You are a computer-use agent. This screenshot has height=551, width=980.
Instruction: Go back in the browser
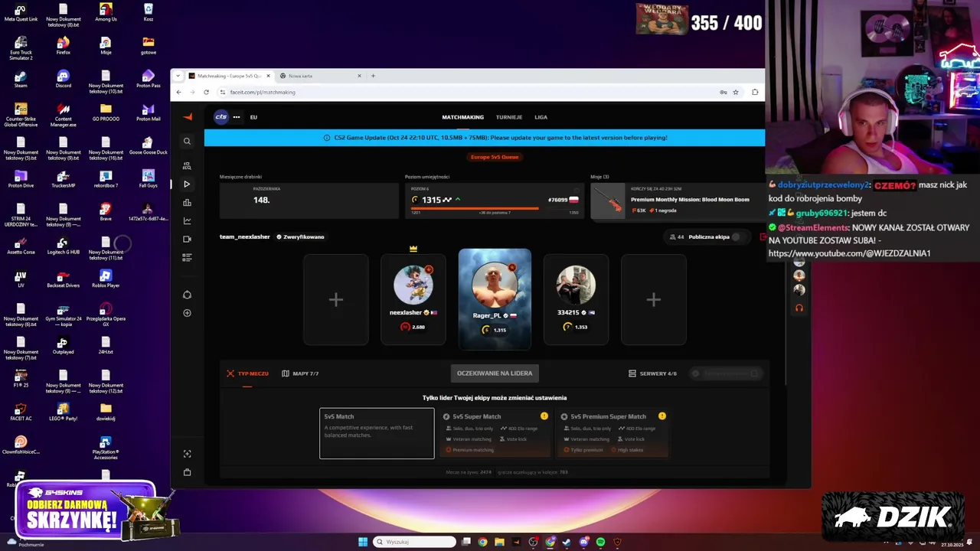(178, 92)
